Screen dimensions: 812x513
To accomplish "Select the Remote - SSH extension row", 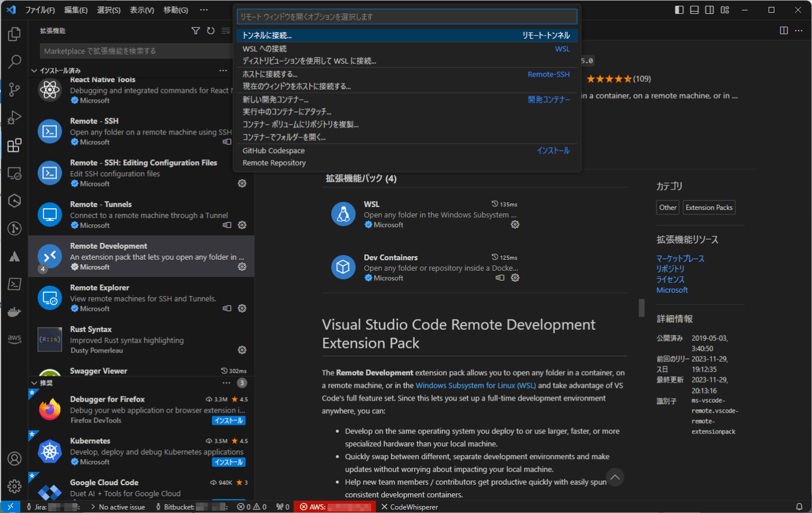I will pos(141,132).
